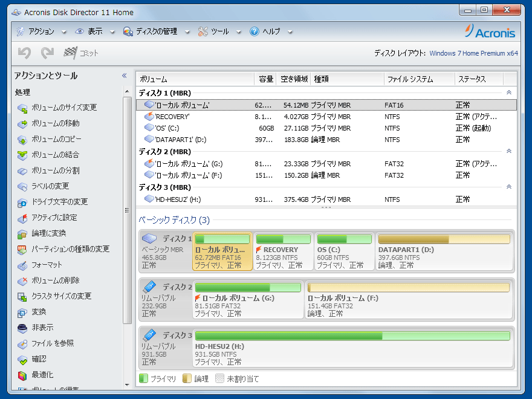The image size is (532, 399).
Task: Sort by the 空き領域 column header
Action: click(x=293, y=79)
